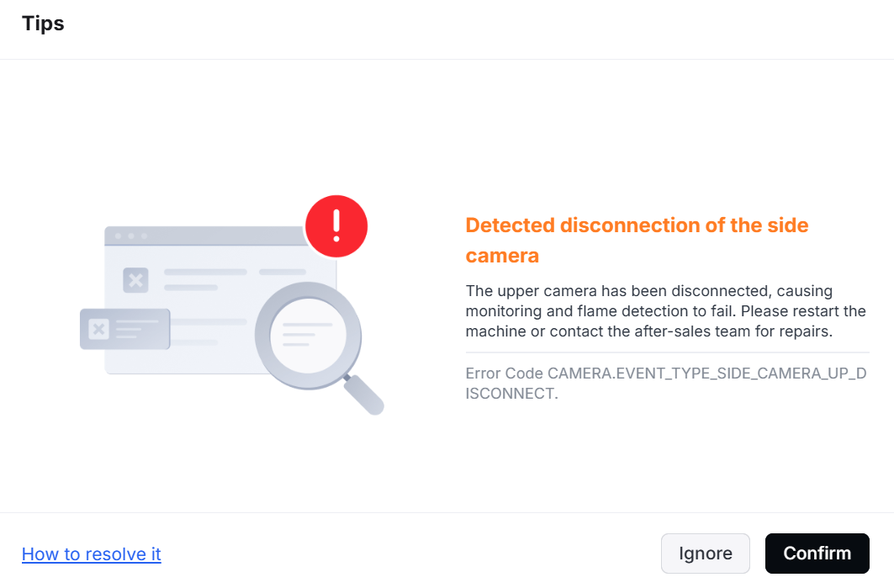
Task: Click the three dots in illustrated window header
Action: tap(131, 236)
